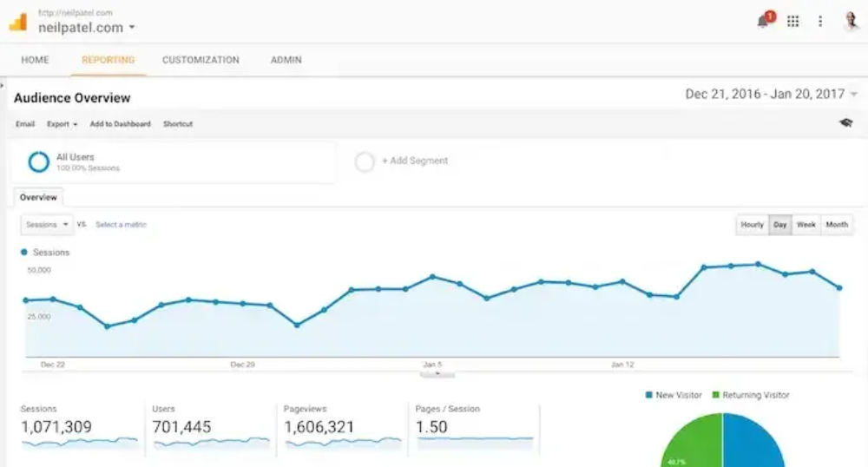Switch chart granularity to Week
The image size is (868, 467).
pos(806,225)
